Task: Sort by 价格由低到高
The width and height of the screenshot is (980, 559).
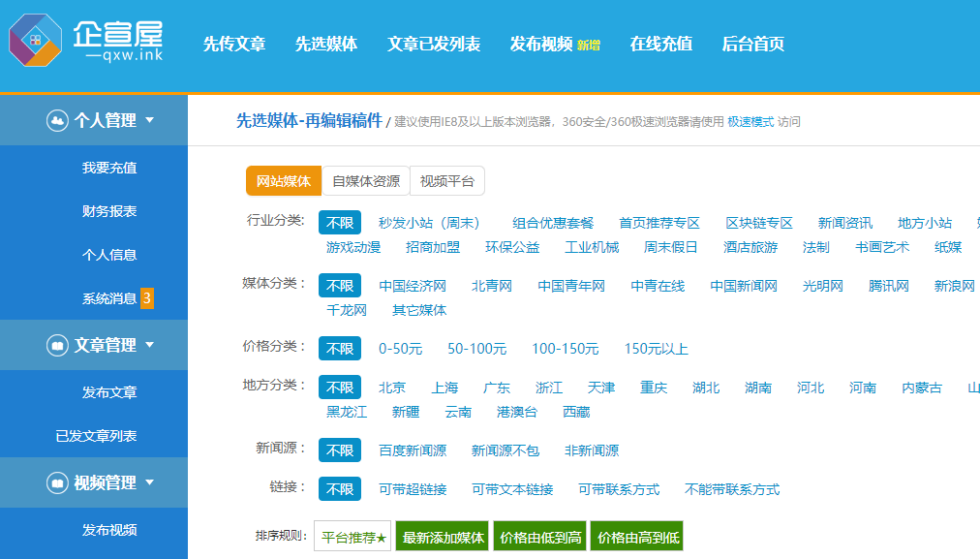Action: point(540,538)
